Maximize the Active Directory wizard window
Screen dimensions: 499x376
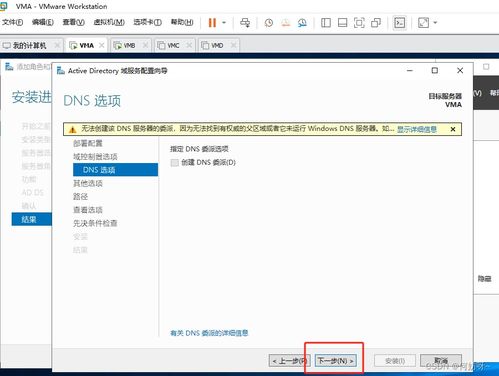point(435,71)
